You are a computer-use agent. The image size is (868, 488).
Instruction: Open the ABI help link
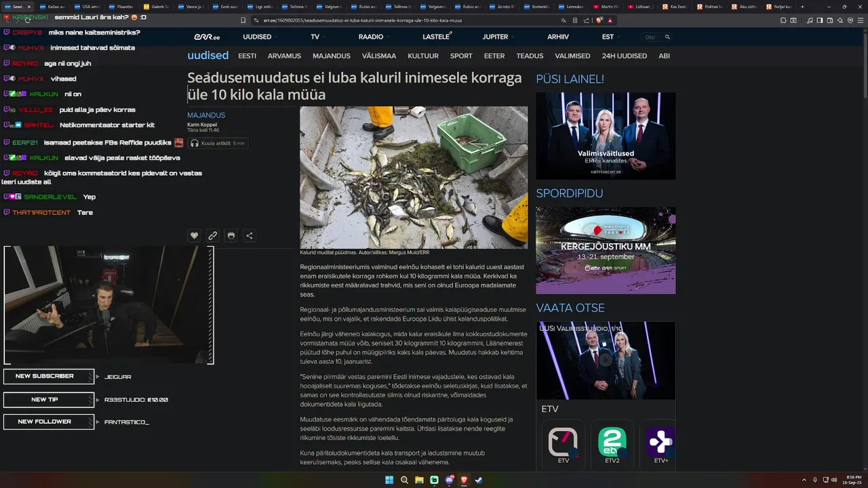click(x=664, y=56)
